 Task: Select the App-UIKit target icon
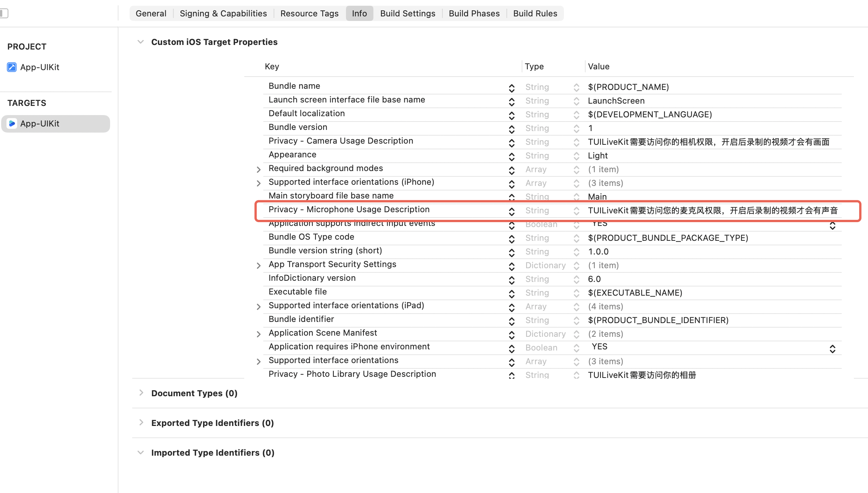click(12, 123)
